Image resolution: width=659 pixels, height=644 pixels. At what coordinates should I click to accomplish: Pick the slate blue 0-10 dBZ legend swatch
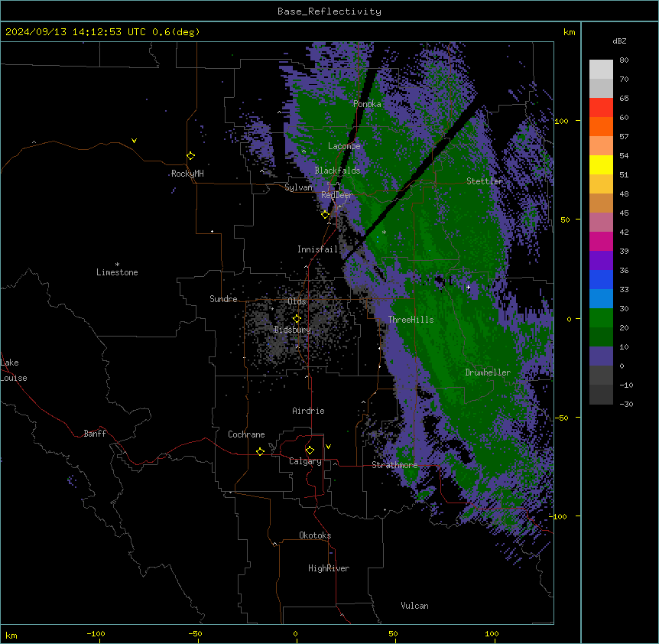pyautogui.click(x=601, y=356)
